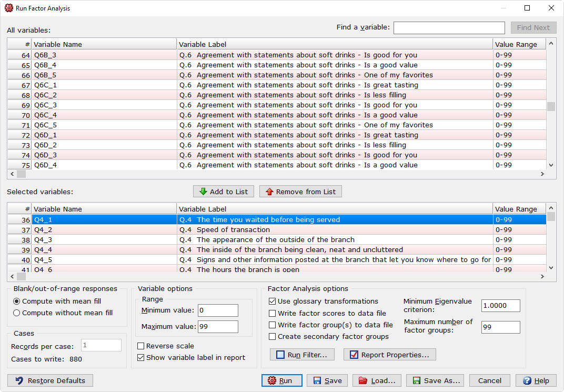Click the Find a variable text field
Image resolution: width=564 pixels, height=392 pixels.
pos(449,28)
